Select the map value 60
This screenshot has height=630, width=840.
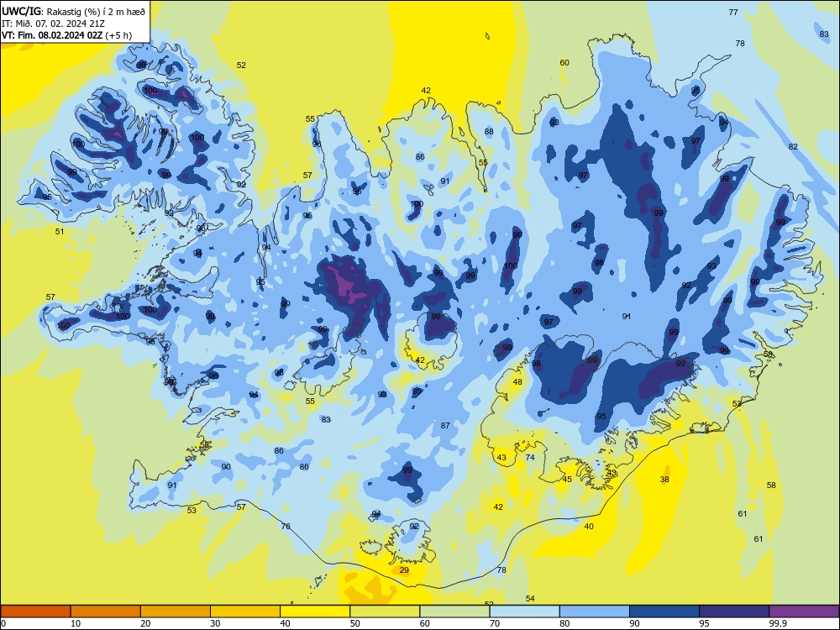coord(564,63)
